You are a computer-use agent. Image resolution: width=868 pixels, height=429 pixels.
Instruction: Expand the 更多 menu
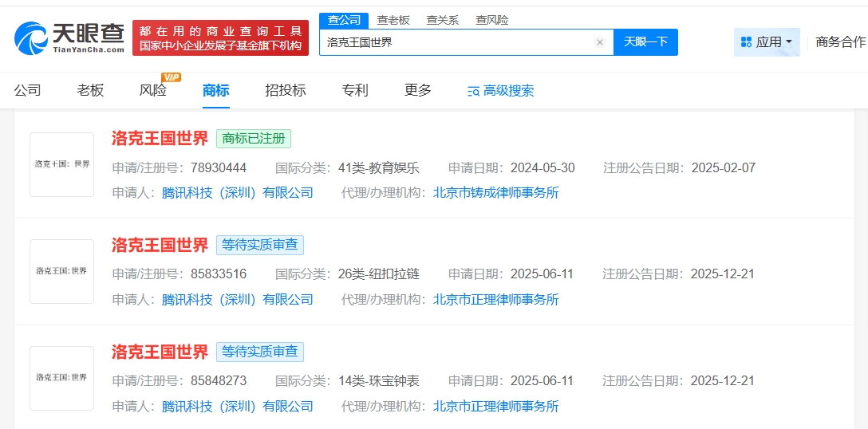click(x=418, y=90)
